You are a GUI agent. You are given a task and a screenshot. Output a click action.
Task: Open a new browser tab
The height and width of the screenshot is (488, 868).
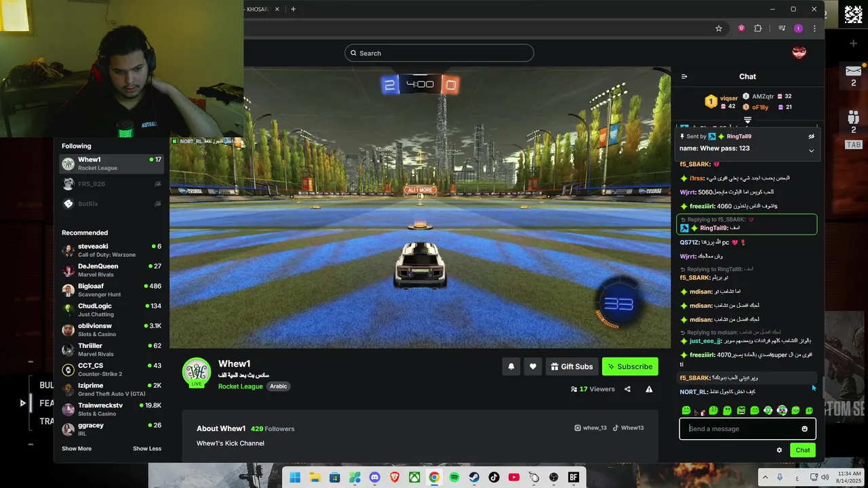click(293, 9)
